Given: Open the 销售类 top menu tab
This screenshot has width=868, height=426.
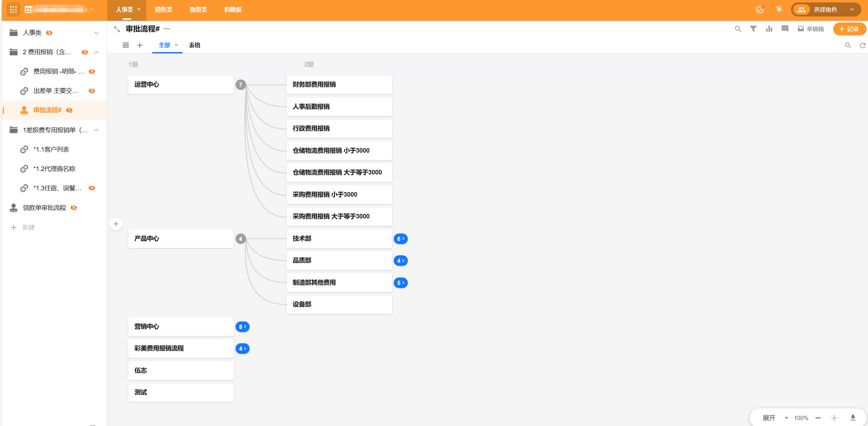Looking at the screenshot, I should click(163, 9).
